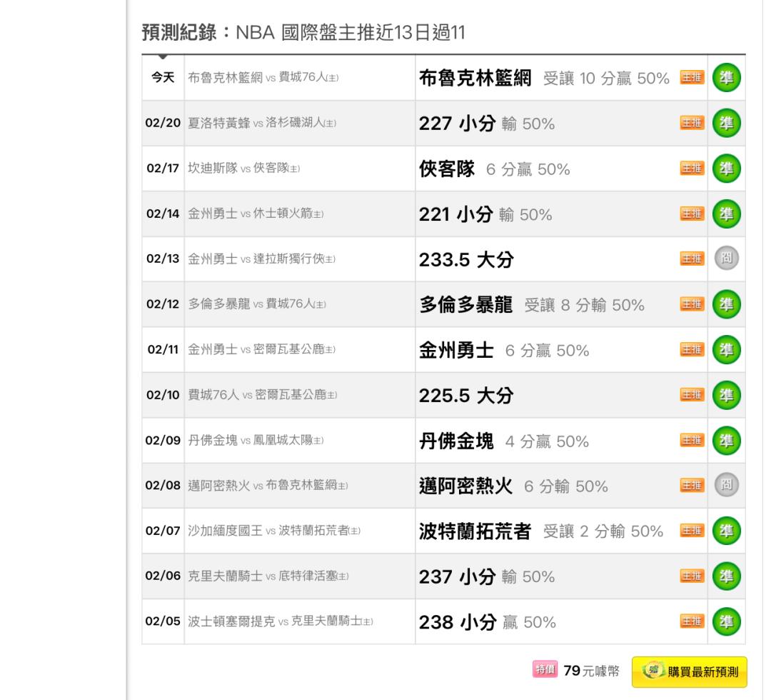The height and width of the screenshot is (700, 771).
Task: Click the pink 特價 badge
Action: coord(545,669)
